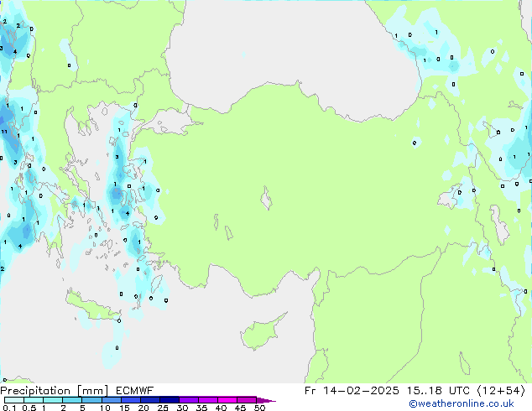Click the Cyprus island on the map
Image resolution: width=532 pixels, height=411 pixels.
coord(261,332)
